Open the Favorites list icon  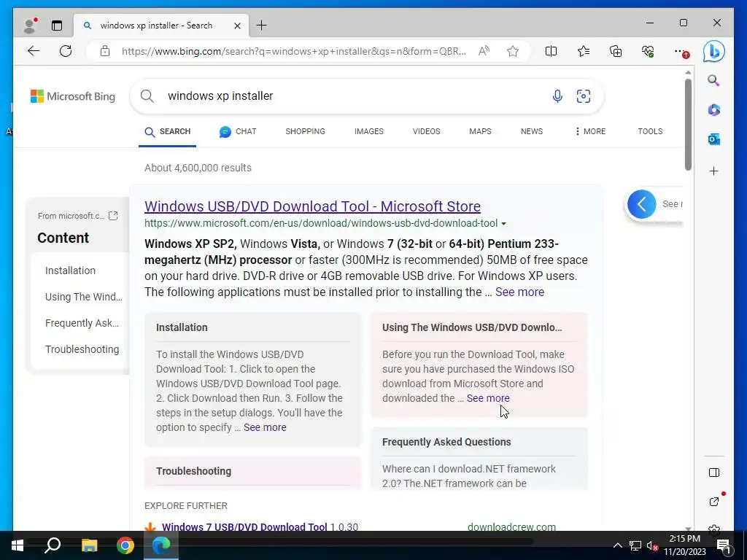[583, 51]
